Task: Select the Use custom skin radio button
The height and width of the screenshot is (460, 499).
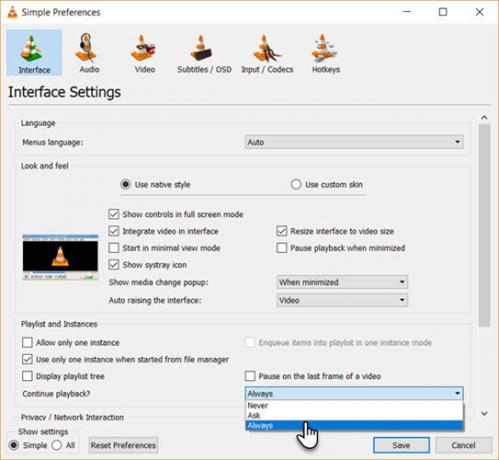Action: coord(296,184)
